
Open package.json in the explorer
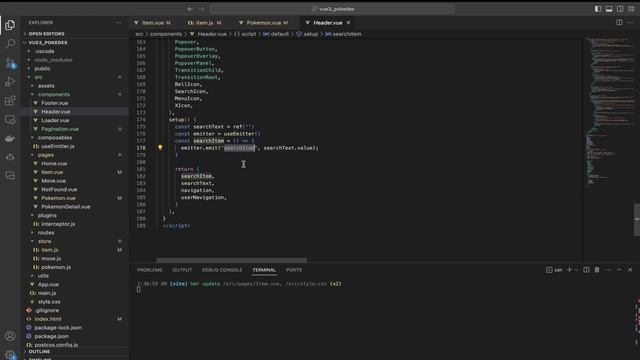(51, 336)
